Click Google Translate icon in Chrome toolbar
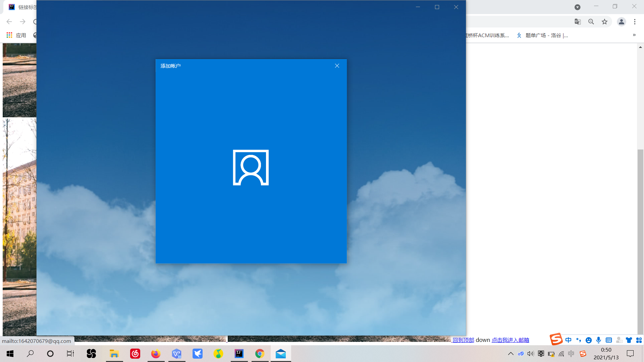 coord(578,22)
